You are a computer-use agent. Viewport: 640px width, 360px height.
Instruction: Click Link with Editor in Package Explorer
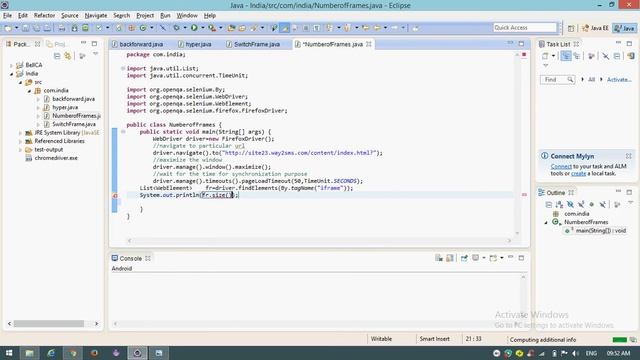pyautogui.click(x=68, y=56)
